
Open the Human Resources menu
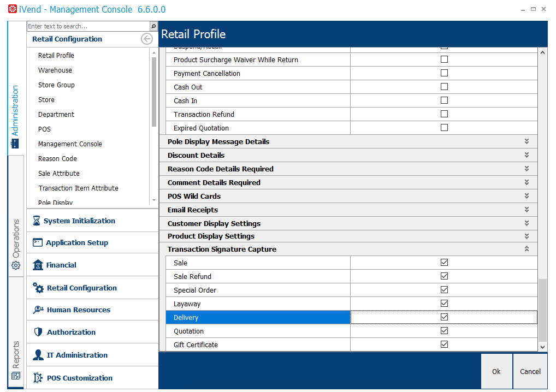point(92,310)
